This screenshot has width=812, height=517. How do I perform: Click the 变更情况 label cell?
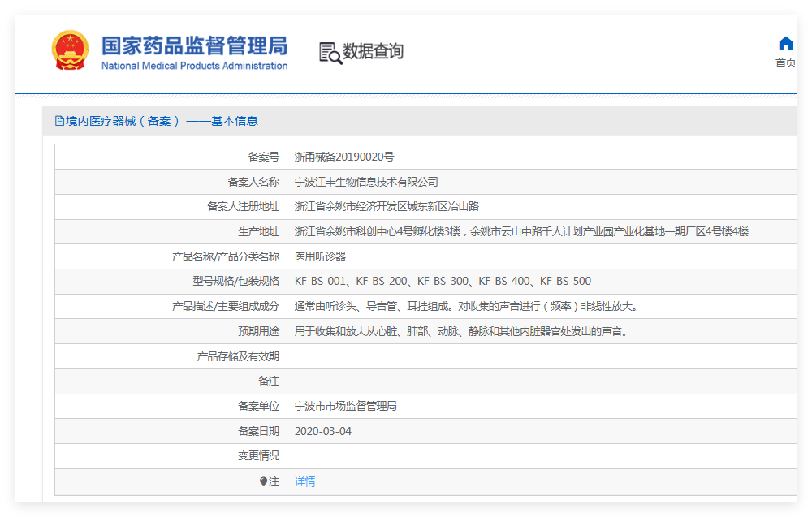171,456
